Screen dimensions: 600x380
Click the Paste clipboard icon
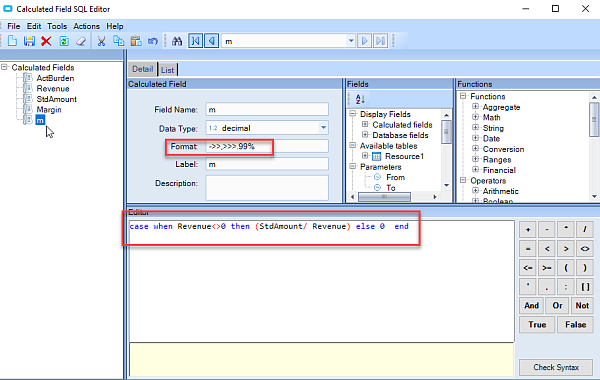(136, 41)
